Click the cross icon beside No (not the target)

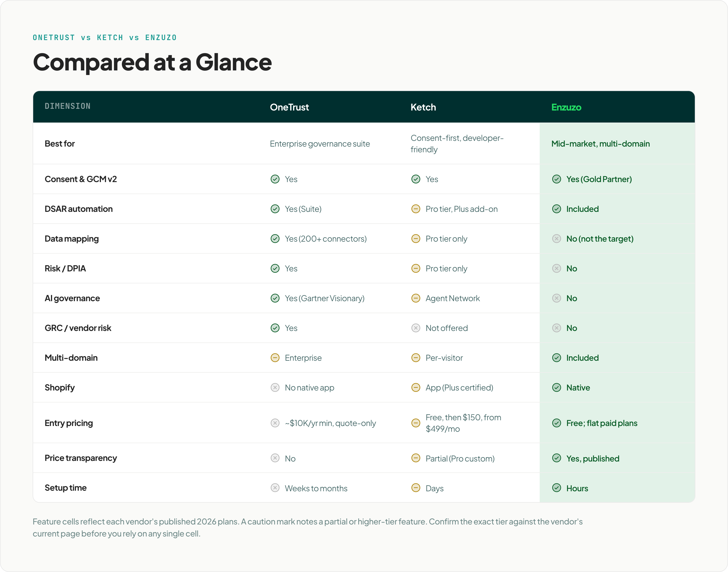click(557, 239)
